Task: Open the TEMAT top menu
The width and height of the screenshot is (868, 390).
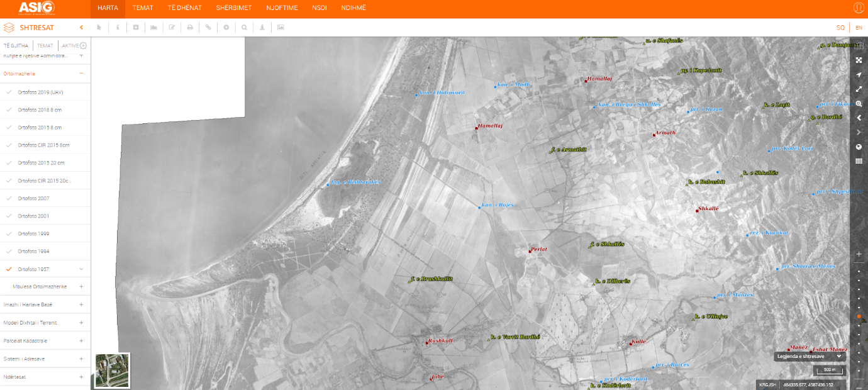Action: [143, 8]
